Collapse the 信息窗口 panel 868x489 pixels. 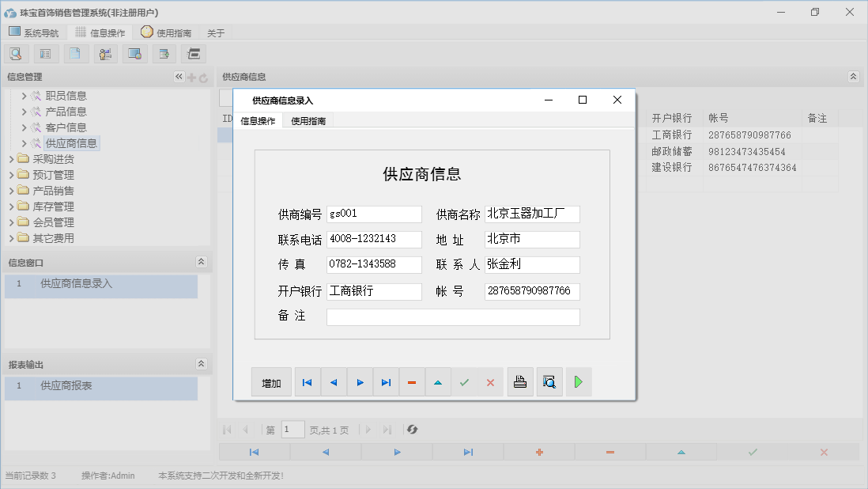point(201,262)
